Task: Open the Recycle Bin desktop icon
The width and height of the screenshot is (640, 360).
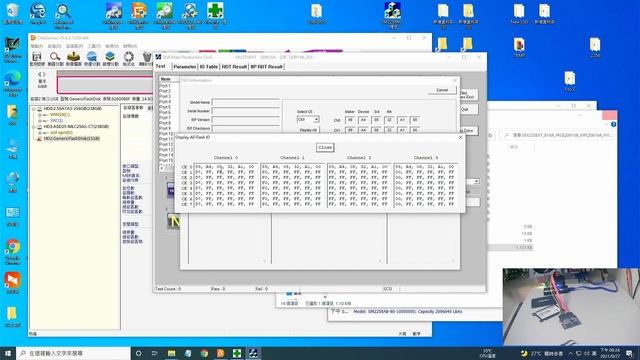Action: pos(13,13)
